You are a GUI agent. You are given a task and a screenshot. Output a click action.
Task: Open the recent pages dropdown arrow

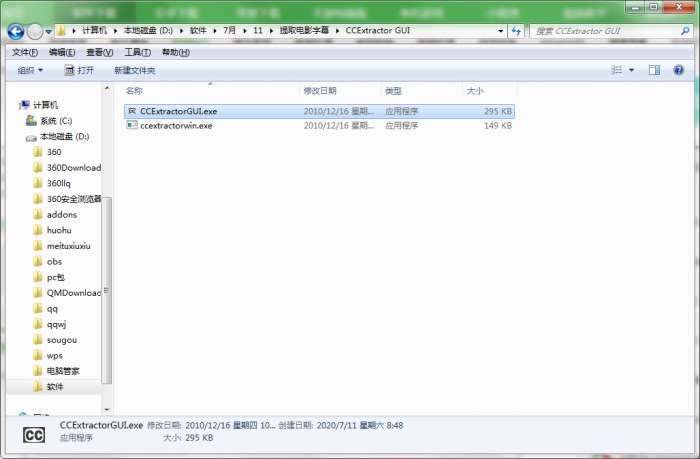click(x=49, y=32)
